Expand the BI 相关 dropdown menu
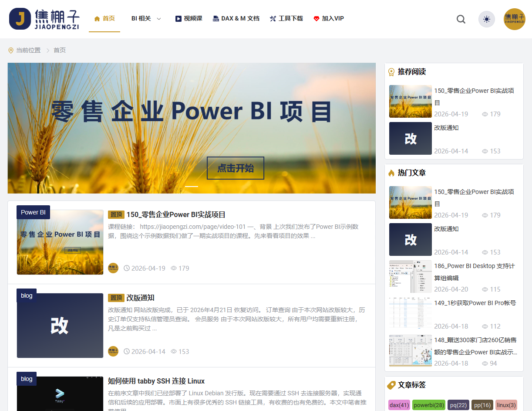 [146, 18]
